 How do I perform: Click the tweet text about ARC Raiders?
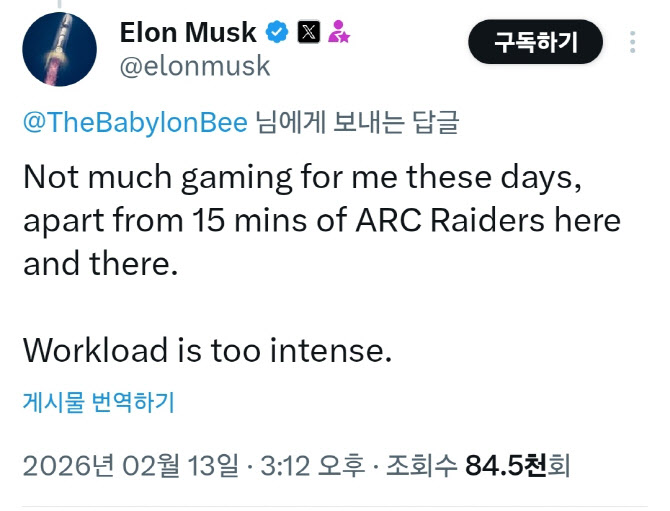coord(322,220)
